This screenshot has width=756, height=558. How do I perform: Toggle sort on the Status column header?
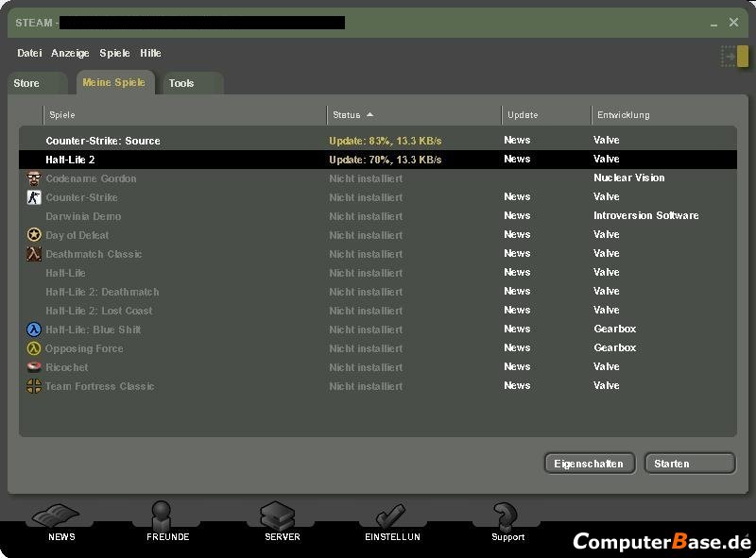pyautogui.click(x=414, y=114)
